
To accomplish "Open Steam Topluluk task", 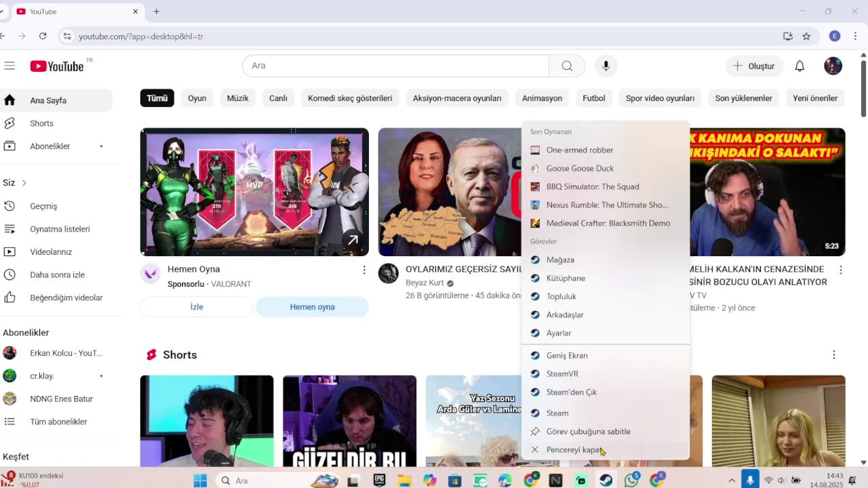I will tap(606, 296).
